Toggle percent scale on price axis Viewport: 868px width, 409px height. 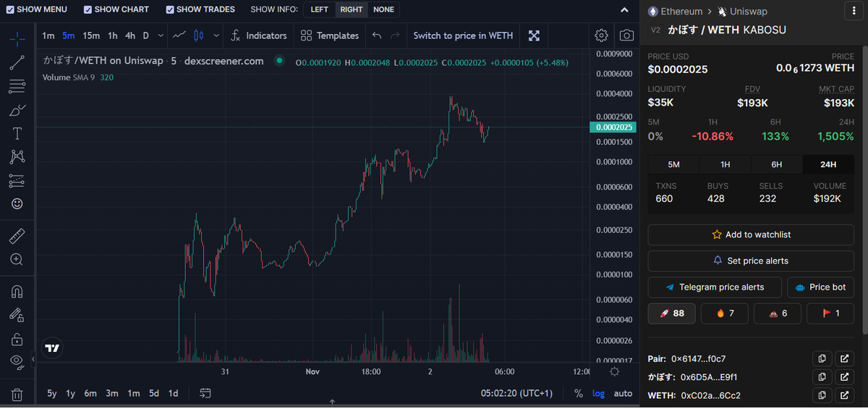[579, 393]
